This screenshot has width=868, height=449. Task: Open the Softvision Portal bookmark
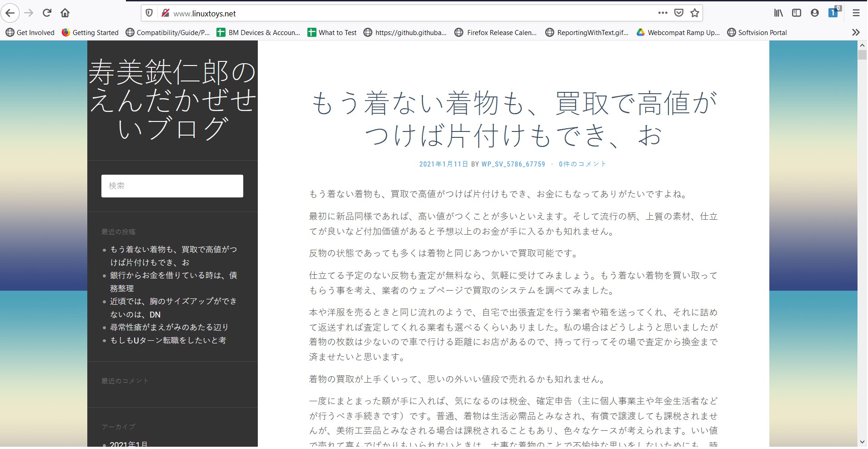pyautogui.click(x=757, y=32)
